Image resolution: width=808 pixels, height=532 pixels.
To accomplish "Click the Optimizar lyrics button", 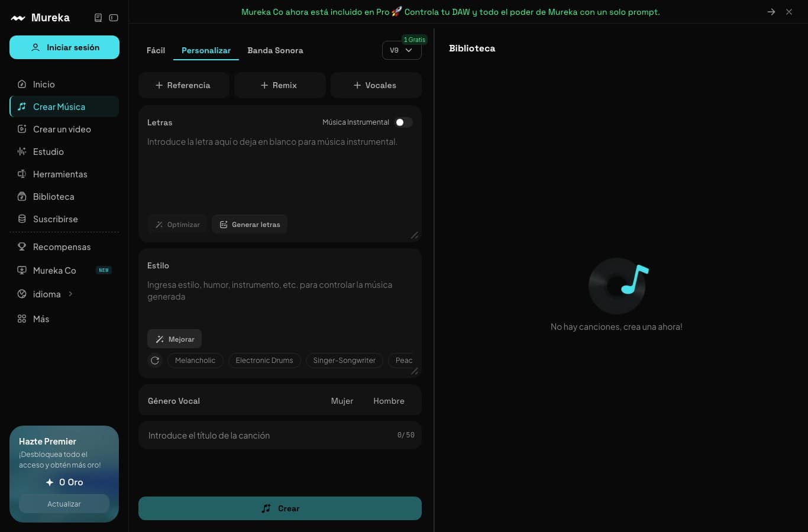I will (177, 225).
